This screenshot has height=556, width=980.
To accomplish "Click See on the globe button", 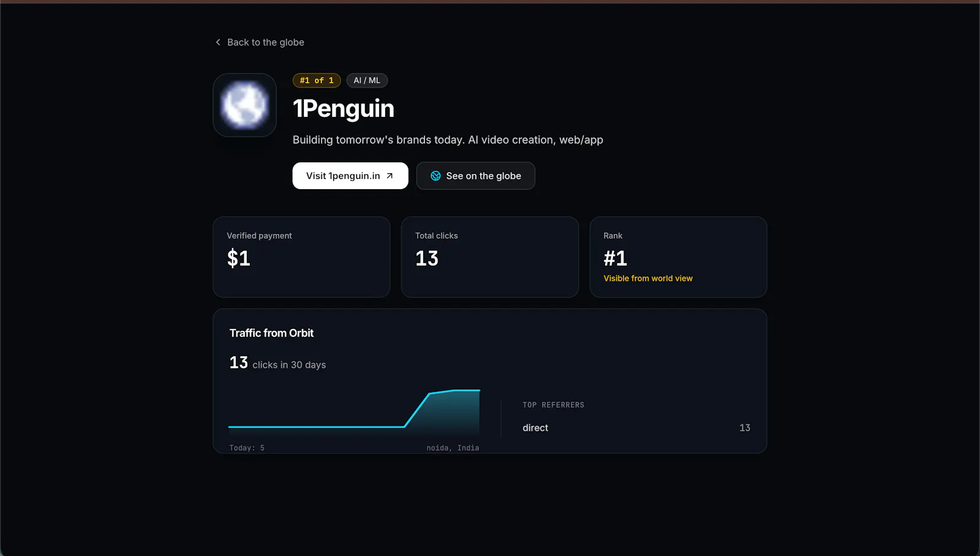I will (476, 176).
